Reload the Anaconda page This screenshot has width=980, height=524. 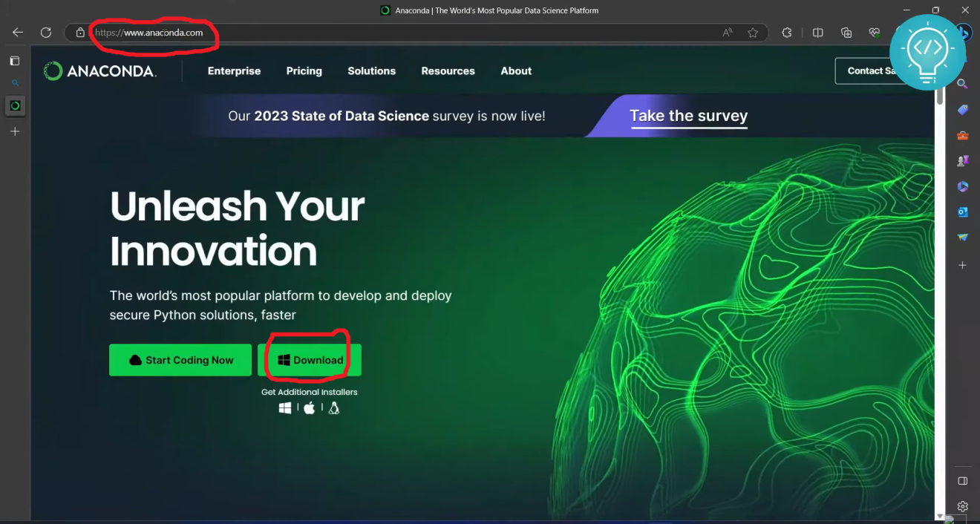46,33
